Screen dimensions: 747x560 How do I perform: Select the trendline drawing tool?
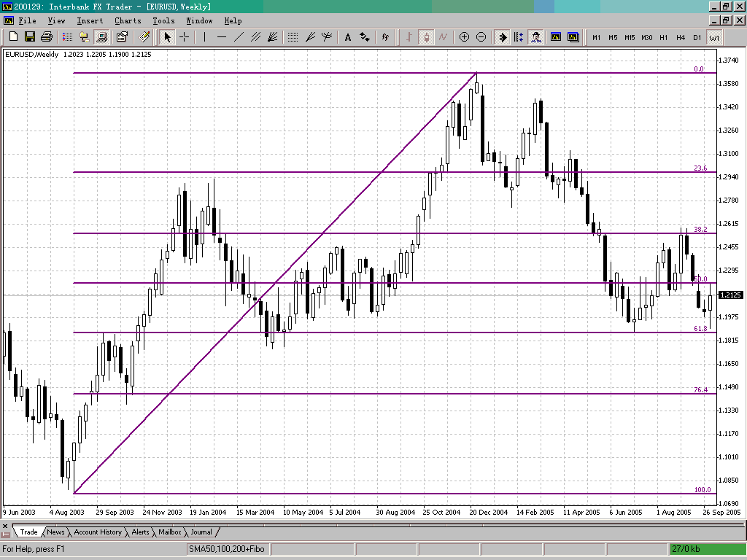pos(239,37)
